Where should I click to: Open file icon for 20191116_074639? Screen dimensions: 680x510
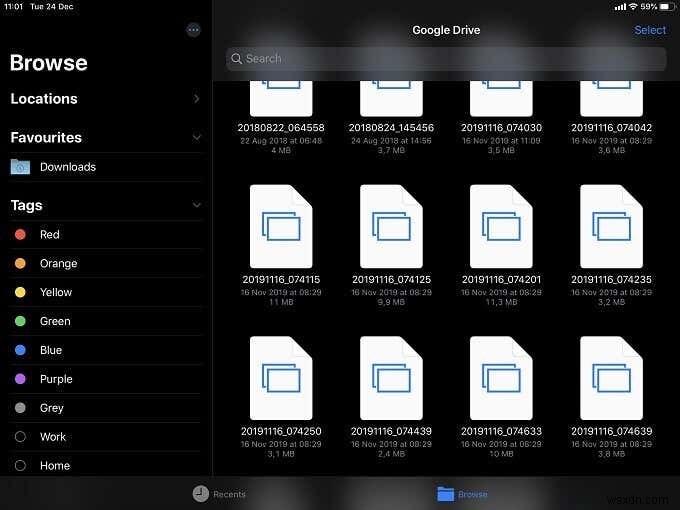point(611,378)
